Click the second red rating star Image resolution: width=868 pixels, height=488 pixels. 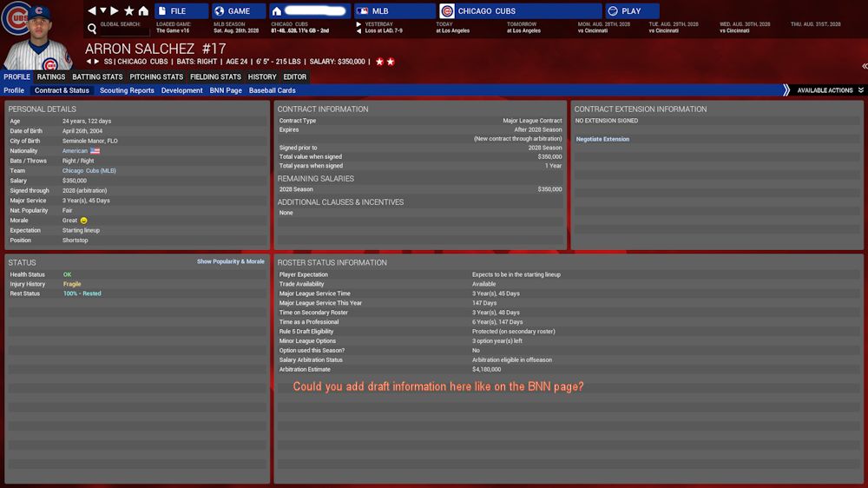pos(391,62)
